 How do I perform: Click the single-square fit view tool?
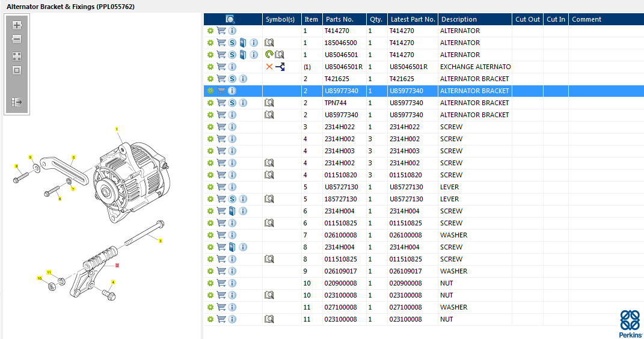point(17,70)
